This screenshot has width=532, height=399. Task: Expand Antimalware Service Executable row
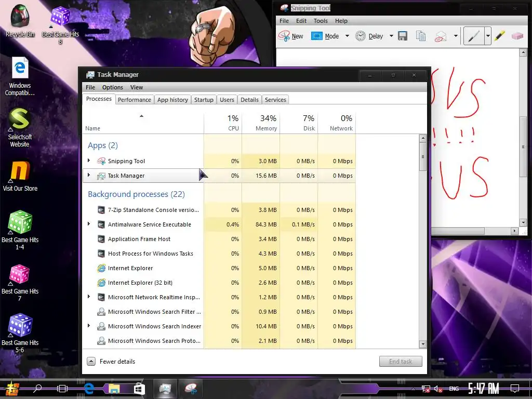89,224
